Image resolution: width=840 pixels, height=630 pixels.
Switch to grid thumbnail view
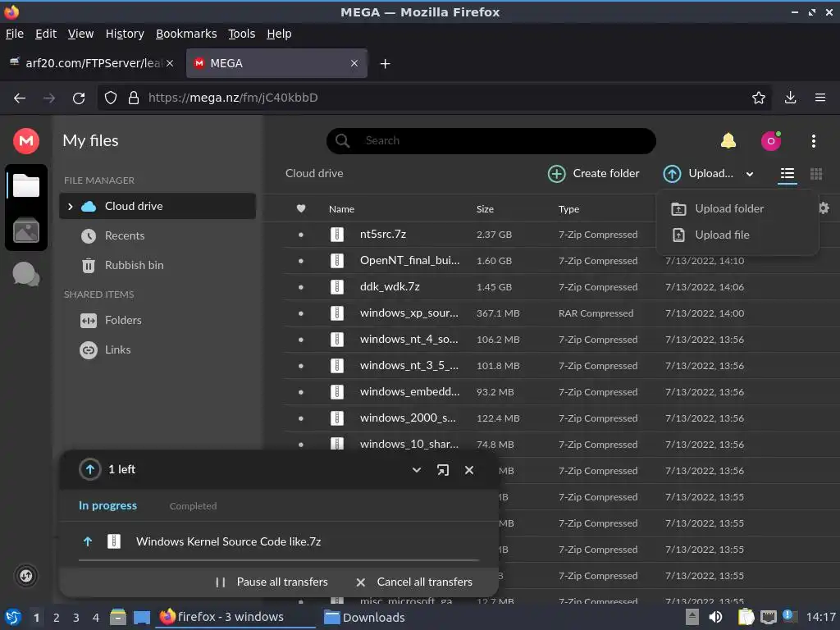[x=816, y=174]
